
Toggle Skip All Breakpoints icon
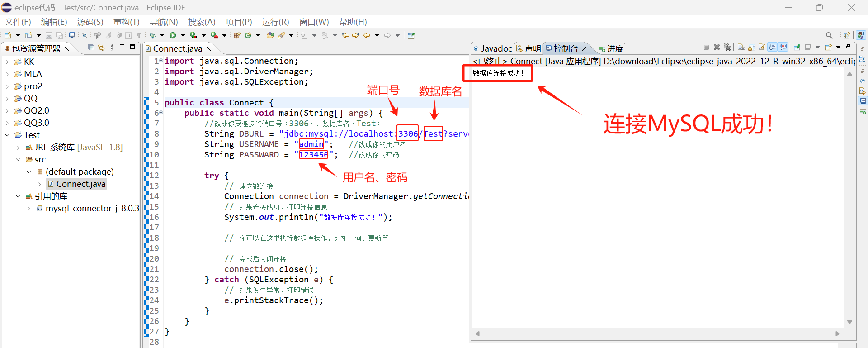(85, 35)
